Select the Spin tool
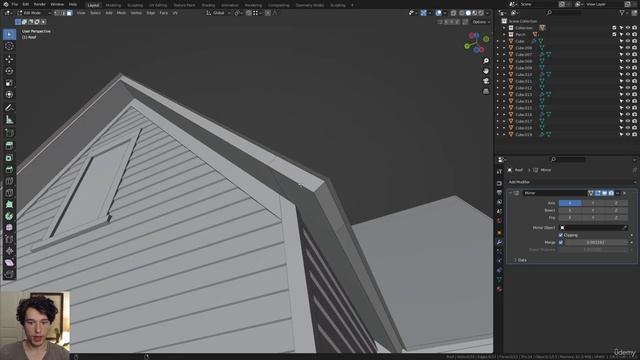 pos(9,216)
